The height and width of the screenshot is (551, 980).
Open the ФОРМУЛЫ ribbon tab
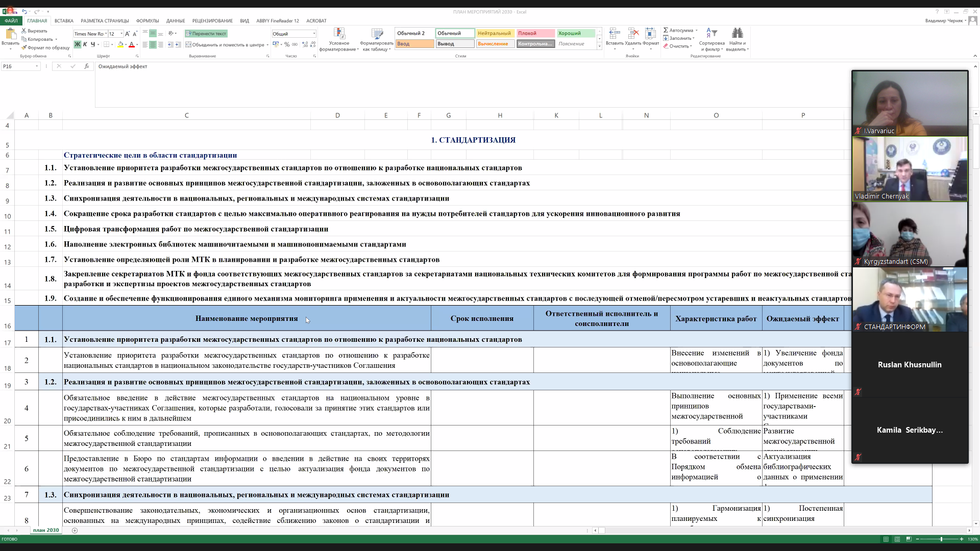(x=148, y=21)
